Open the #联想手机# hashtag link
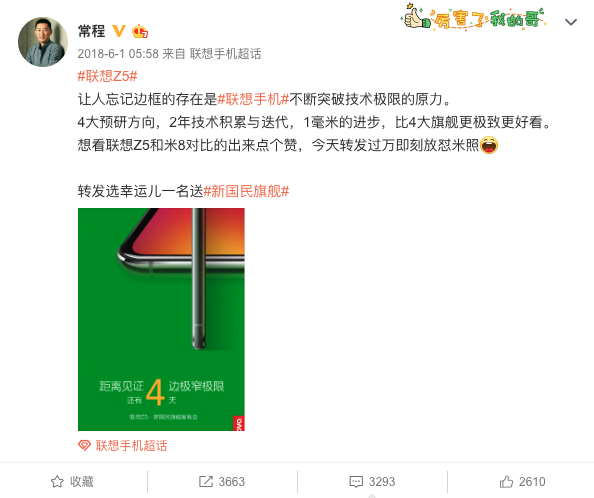594x498 pixels. click(x=253, y=99)
